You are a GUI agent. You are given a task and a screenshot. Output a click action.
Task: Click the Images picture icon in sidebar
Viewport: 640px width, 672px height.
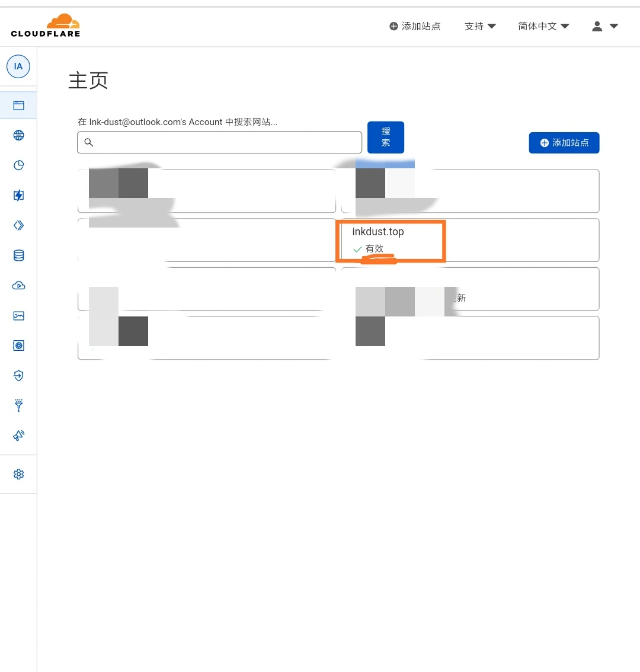(x=18, y=316)
